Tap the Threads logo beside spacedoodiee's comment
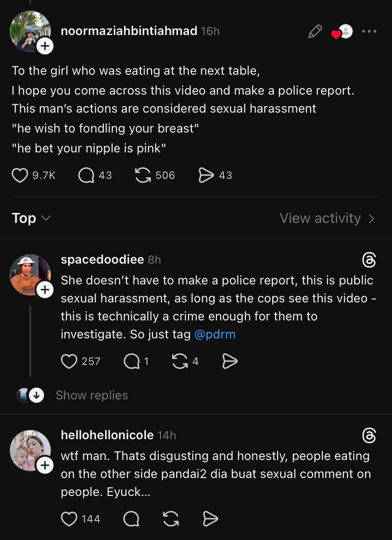The image size is (392, 540). click(x=369, y=260)
